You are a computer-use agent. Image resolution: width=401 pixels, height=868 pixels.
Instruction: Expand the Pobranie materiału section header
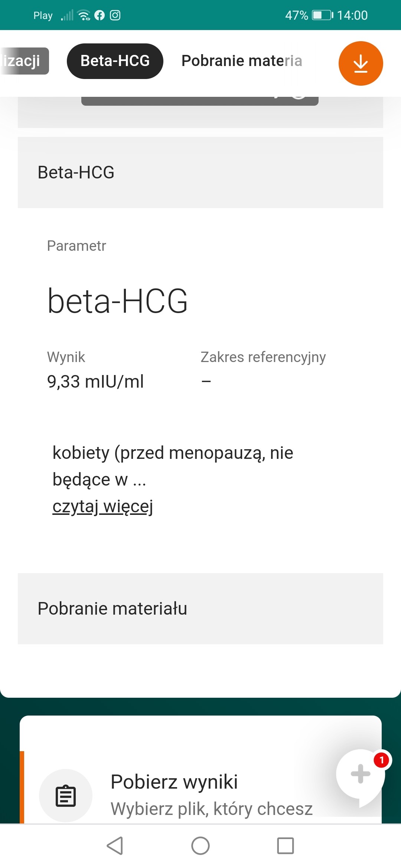(x=200, y=609)
